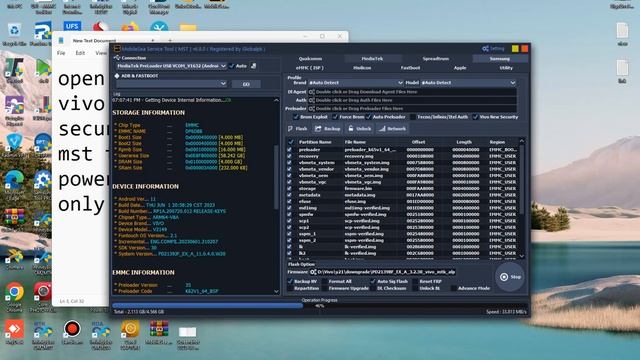Toggle select-all checkbox in partition table header

291,142
